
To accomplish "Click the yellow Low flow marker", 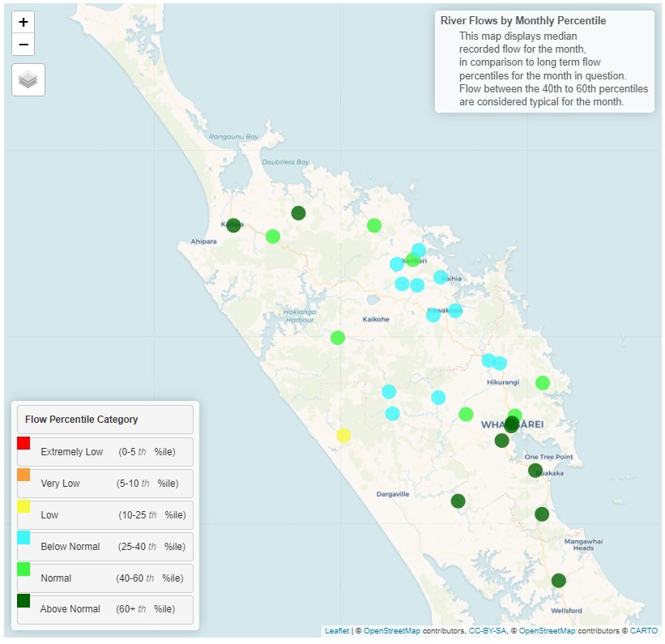I will coord(343,436).
